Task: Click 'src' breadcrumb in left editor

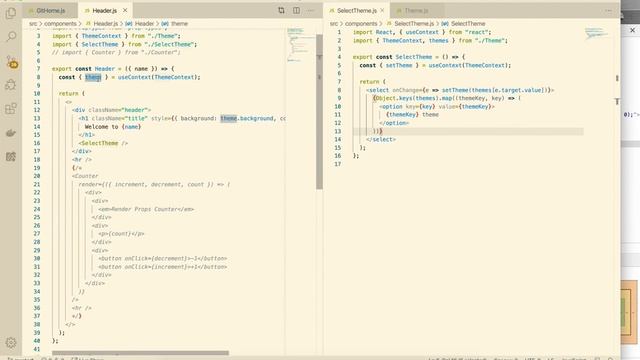Action: pyautogui.click(x=33, y=24)
